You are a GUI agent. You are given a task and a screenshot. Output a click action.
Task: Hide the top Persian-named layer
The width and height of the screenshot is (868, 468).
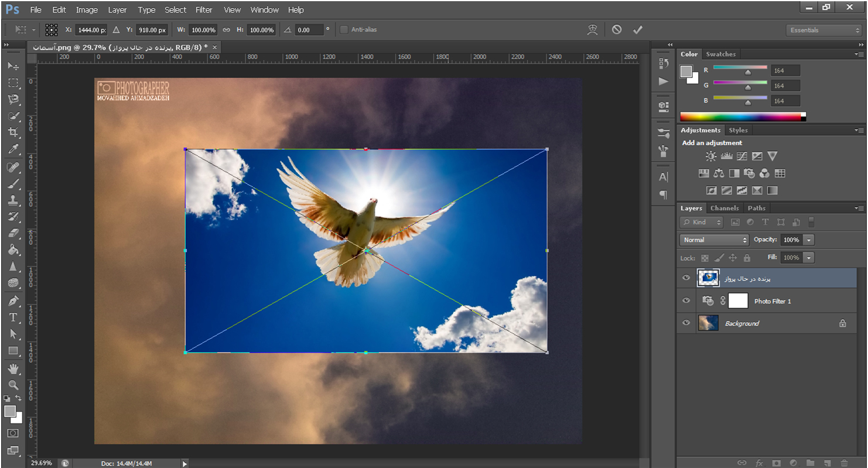coord(686,278)
